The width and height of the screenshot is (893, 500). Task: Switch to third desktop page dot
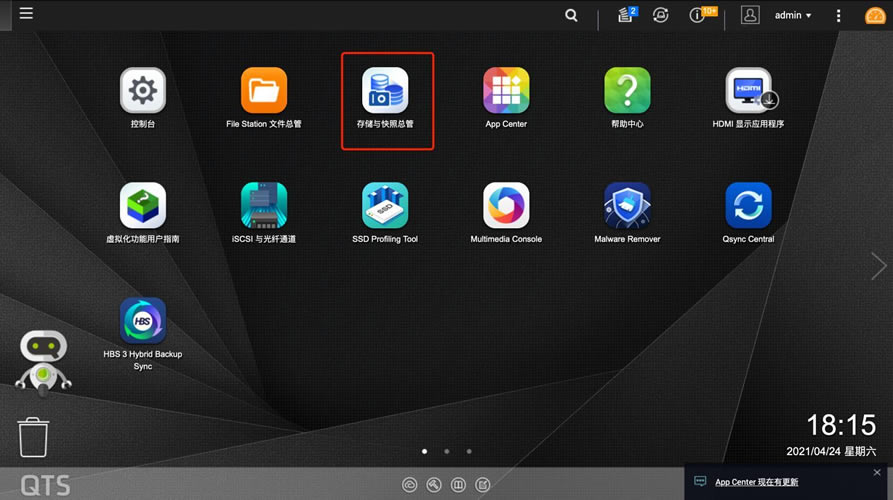point(469,451)
